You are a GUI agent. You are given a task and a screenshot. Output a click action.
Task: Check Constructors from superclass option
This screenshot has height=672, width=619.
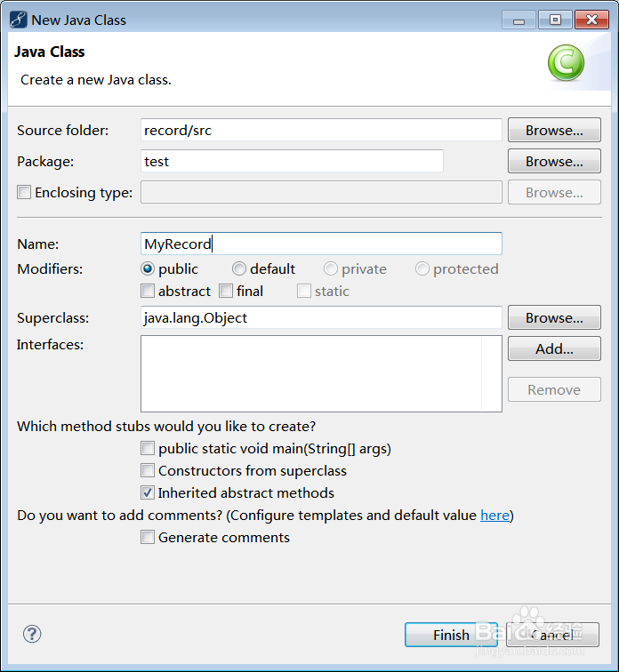[x=148, y=471]
